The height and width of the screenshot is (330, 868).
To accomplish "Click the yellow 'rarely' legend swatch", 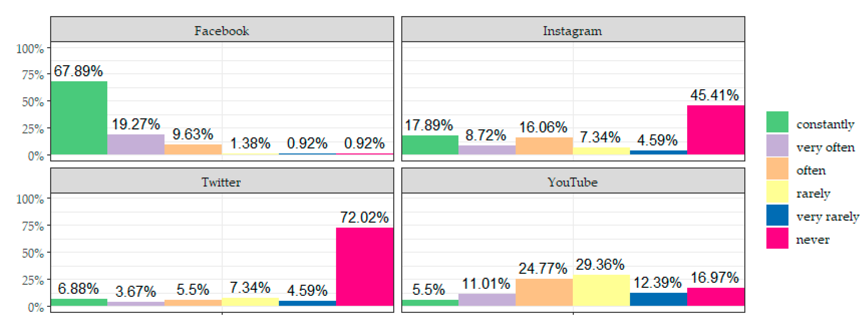I will tap(777, 192).
